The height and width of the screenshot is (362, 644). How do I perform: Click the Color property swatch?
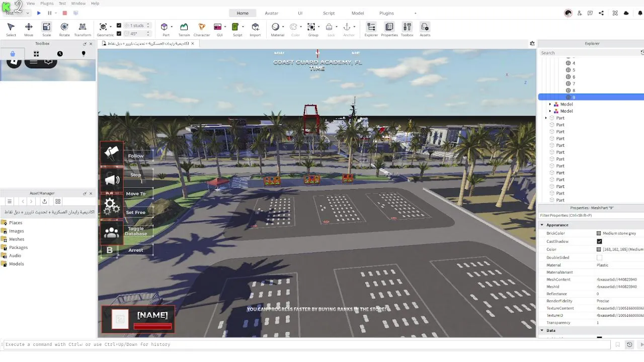point(599,249)
